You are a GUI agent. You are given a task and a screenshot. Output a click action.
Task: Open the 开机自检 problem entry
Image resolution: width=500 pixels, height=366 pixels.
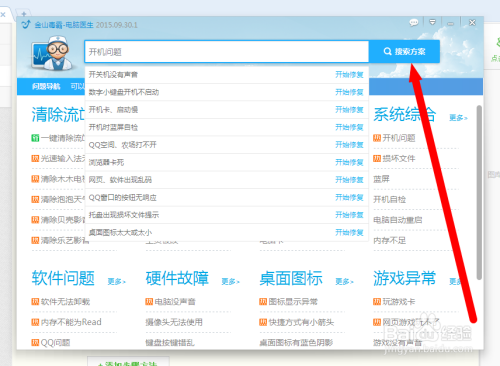pos(389,199)
